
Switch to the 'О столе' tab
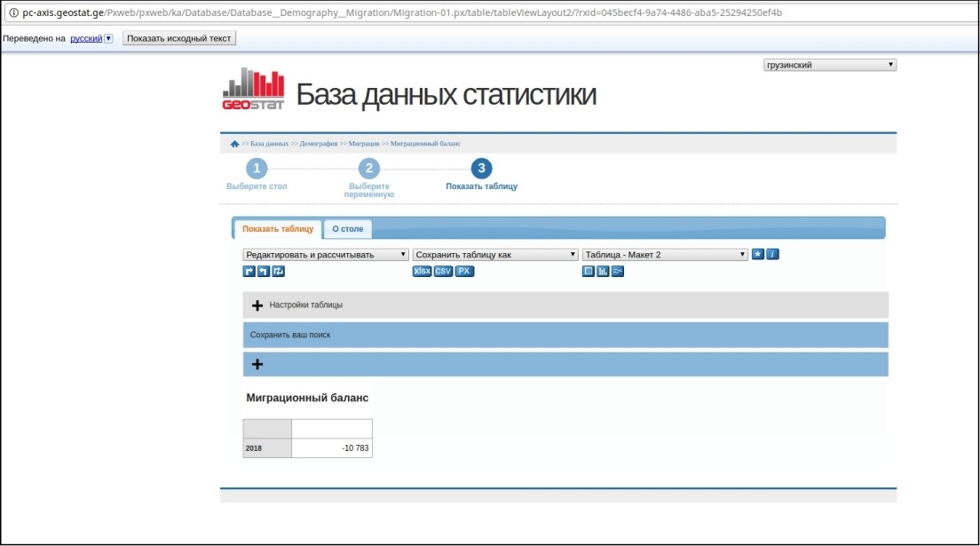click(348, 229)
